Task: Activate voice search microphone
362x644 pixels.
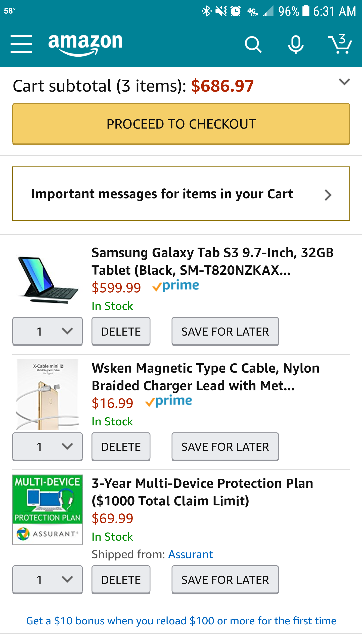Action: (x=296, y=45)
